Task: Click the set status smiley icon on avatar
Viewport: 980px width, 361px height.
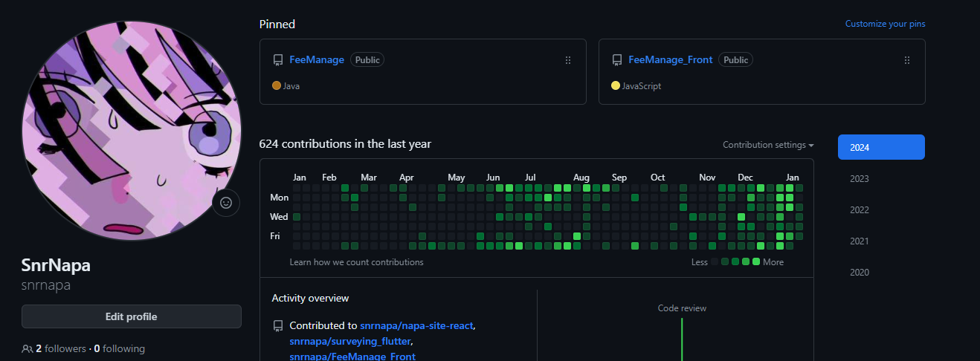Action: [226, 202]
